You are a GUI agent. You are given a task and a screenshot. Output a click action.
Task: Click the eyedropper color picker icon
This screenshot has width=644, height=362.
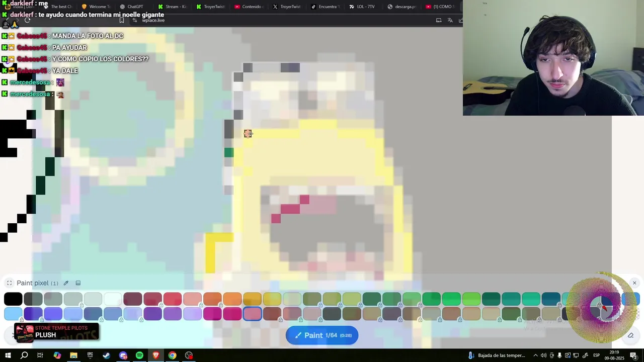[x=66, y=283]
